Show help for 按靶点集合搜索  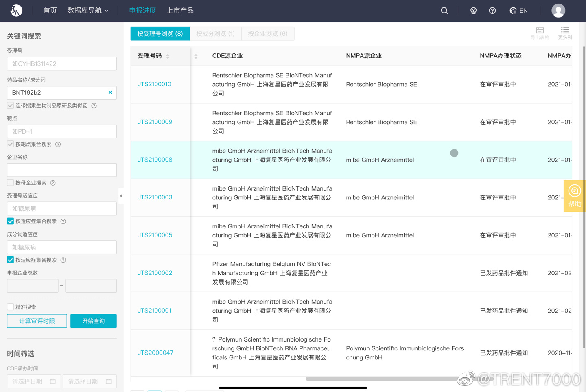point(58,145)
